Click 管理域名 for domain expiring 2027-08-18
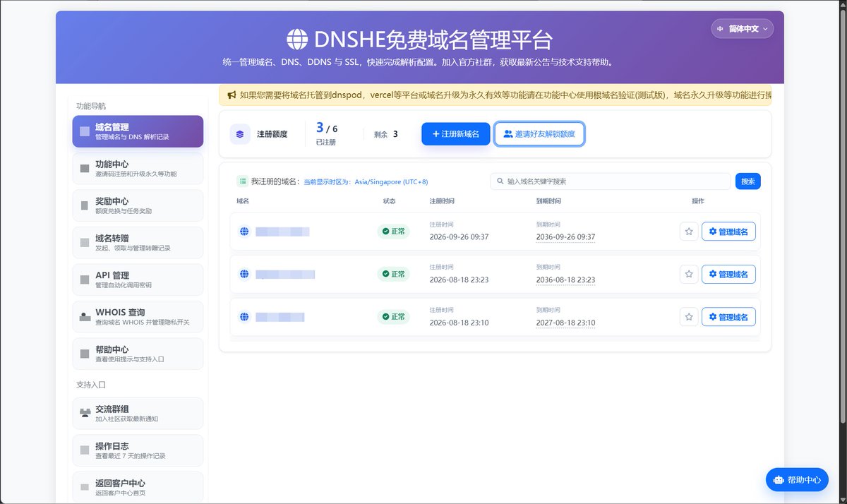The image size is (847, 504). point(728,317)
